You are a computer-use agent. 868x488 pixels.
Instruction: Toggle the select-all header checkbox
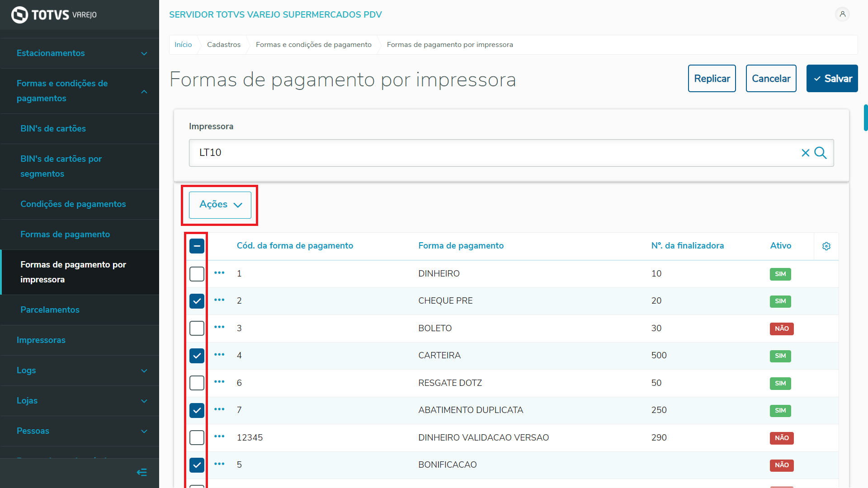197,246
